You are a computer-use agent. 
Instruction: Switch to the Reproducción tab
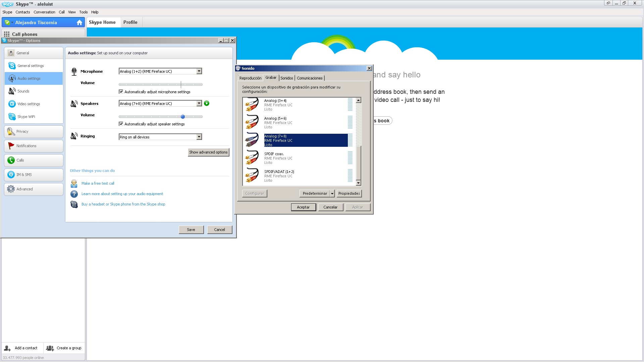point(250,78)
